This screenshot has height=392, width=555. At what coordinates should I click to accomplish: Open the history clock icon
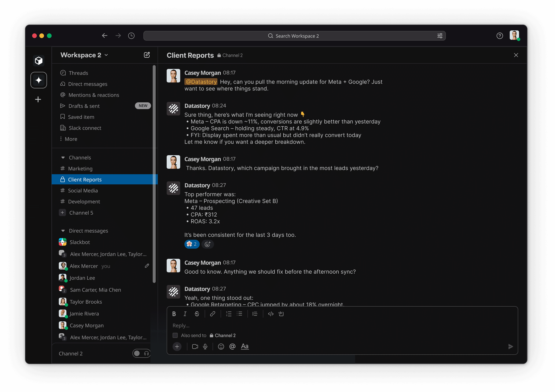(131, 36)
